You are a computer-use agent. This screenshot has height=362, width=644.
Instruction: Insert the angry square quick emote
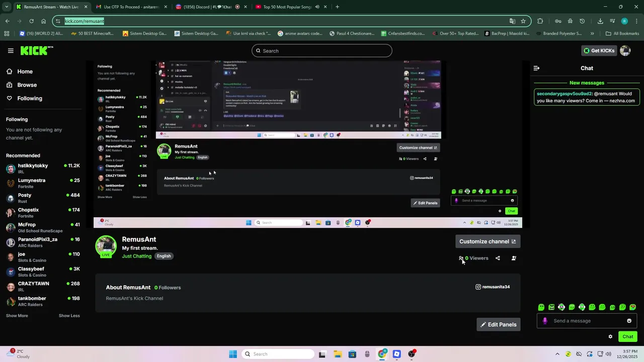[x=551, y=307]
